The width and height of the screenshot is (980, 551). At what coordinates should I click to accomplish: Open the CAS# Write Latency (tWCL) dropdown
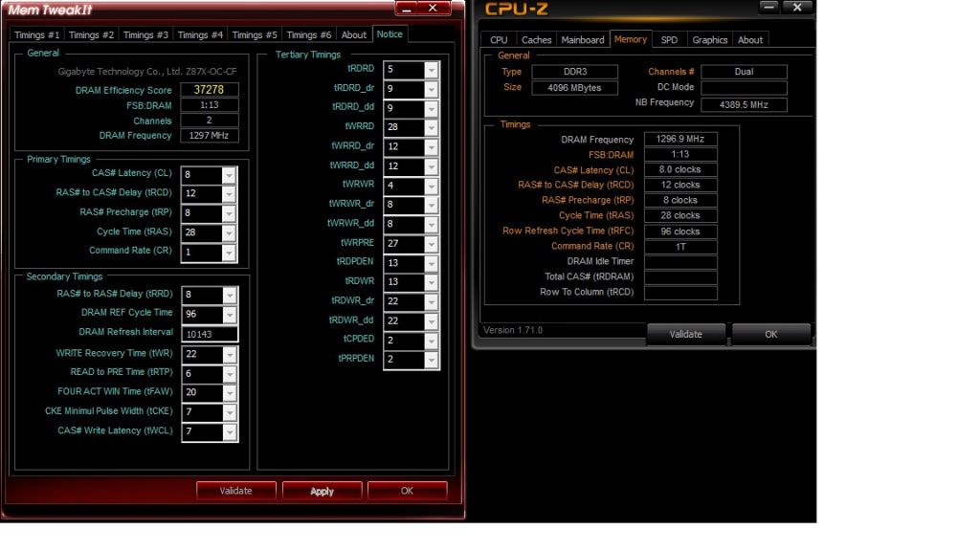pyautogui.click(x=230, y=431)
